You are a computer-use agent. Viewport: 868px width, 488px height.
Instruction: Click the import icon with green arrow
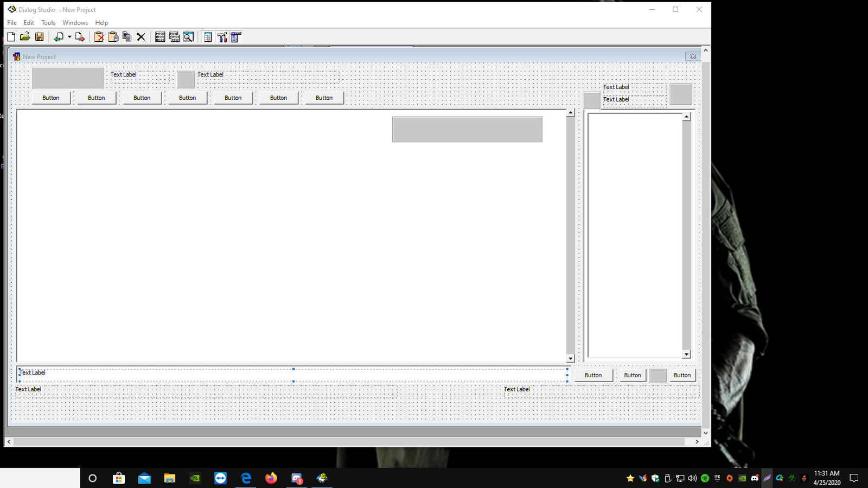point(59,37)
